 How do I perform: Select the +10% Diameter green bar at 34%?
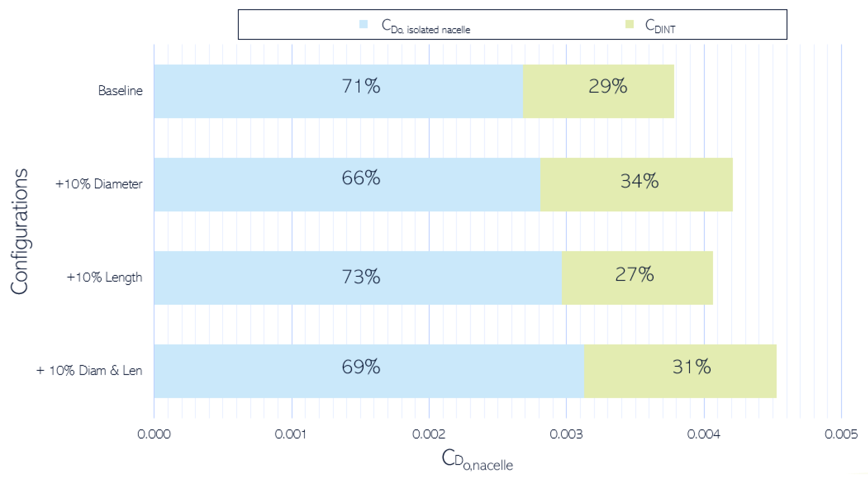coord(636,184)
